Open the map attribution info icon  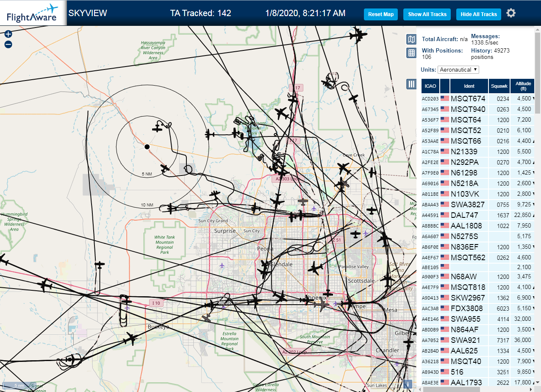tap(408, 384)
